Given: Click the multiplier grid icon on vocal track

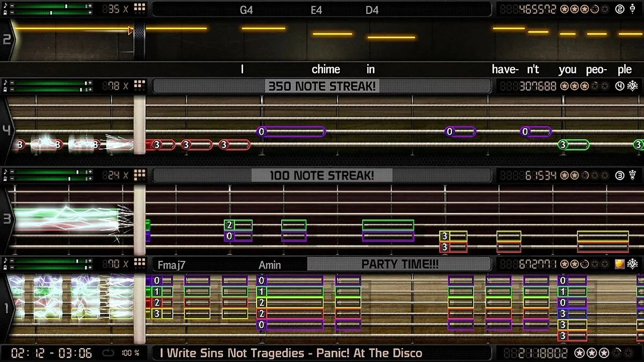Looking at the screenshot, I should [x=140, y=9].
